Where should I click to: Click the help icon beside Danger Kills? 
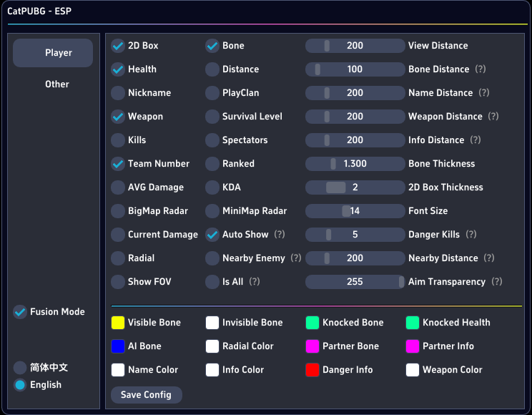(471, 235)
